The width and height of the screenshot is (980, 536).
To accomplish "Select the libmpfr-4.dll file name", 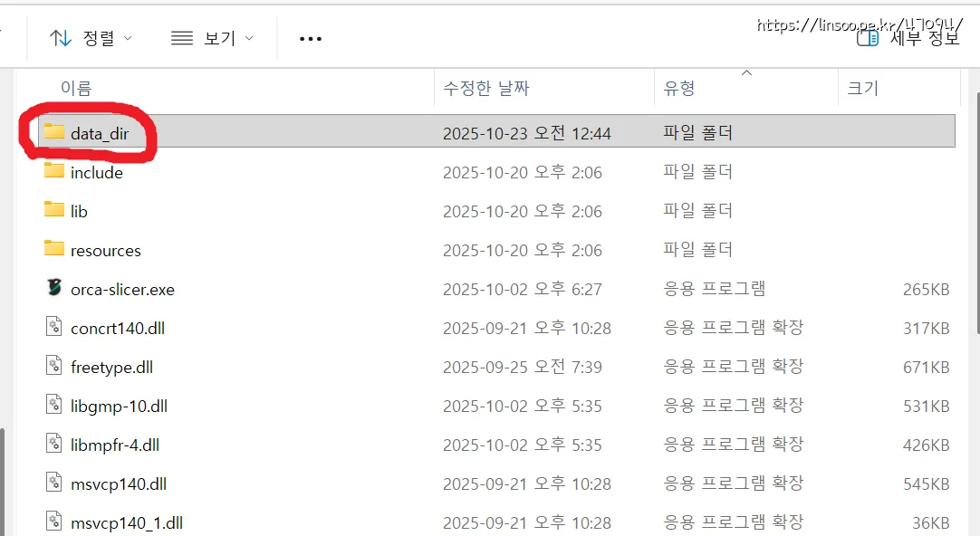I will [x=115, y=445].
